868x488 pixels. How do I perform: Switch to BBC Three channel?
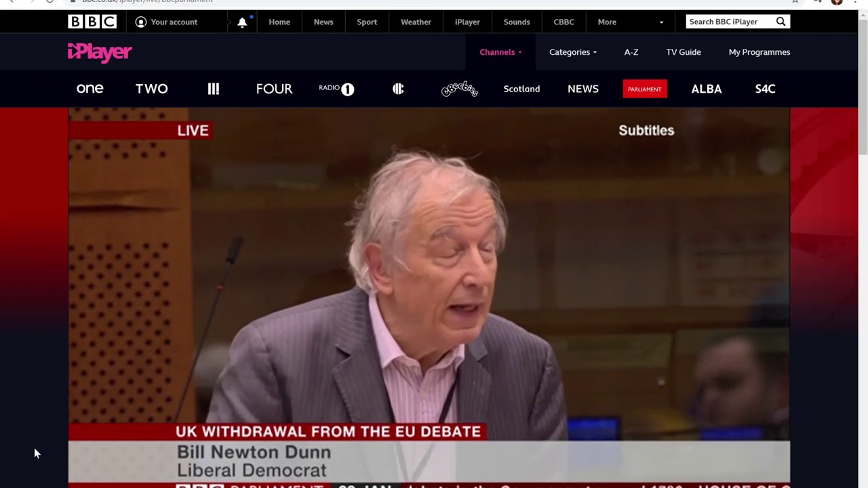tap(214, 89)
